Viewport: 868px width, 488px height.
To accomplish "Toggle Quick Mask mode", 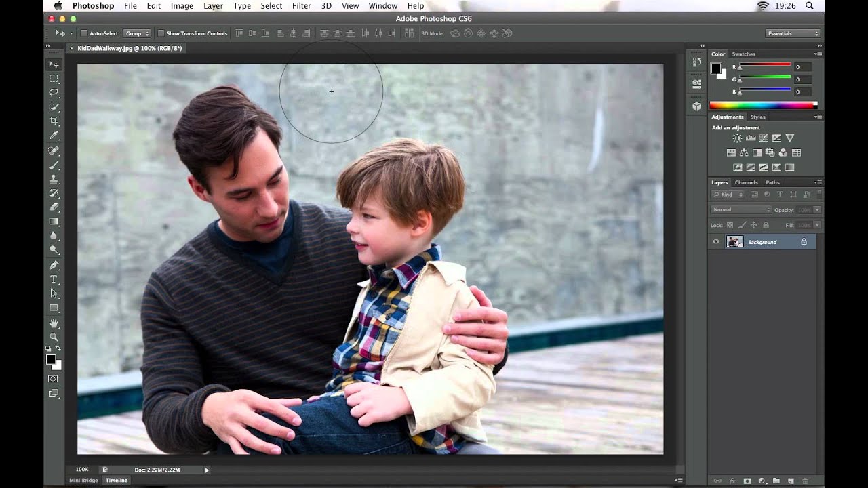I will tap(54, 378).
